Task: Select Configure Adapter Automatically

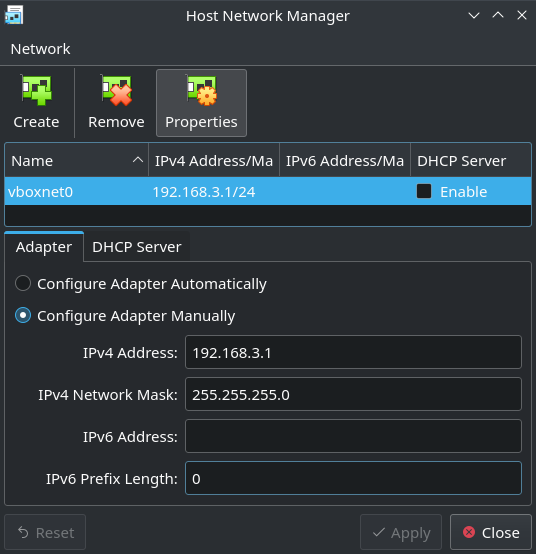Action: tap(141, 284)
